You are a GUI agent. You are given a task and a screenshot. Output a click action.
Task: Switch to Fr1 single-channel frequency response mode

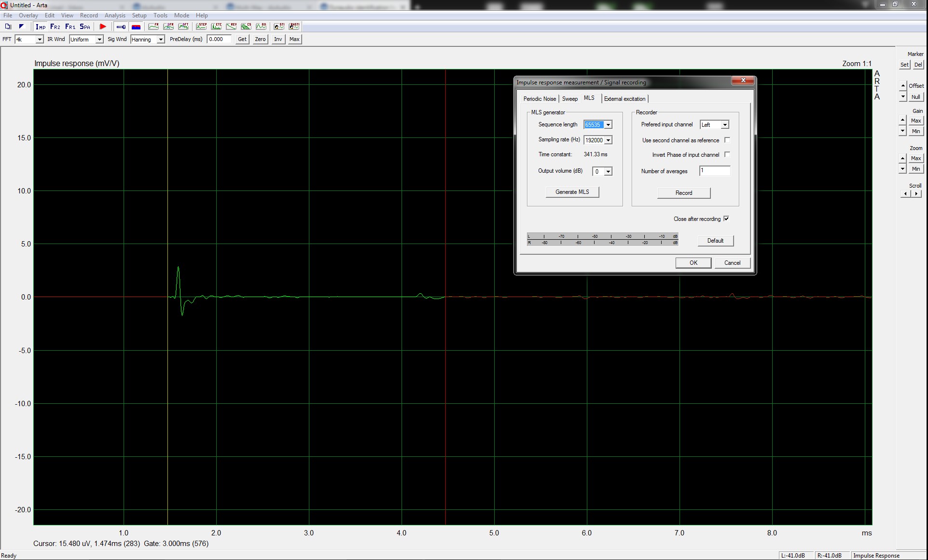(x=70, y=27)
